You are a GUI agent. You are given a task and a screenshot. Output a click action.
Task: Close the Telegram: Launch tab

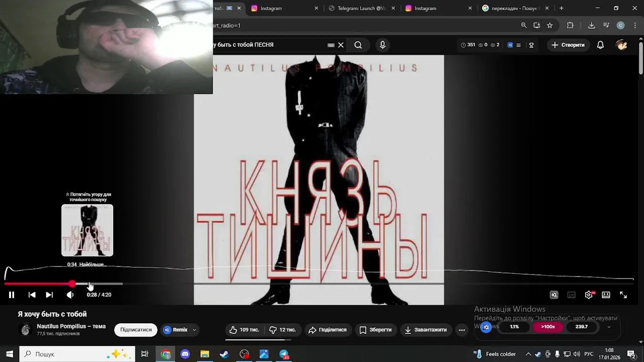(x=393, y=8)
